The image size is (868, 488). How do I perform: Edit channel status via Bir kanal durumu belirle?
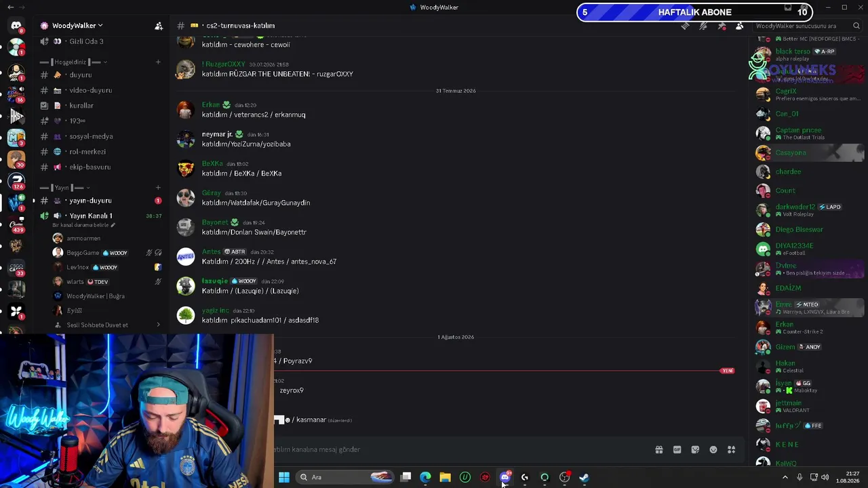(84, 225)
